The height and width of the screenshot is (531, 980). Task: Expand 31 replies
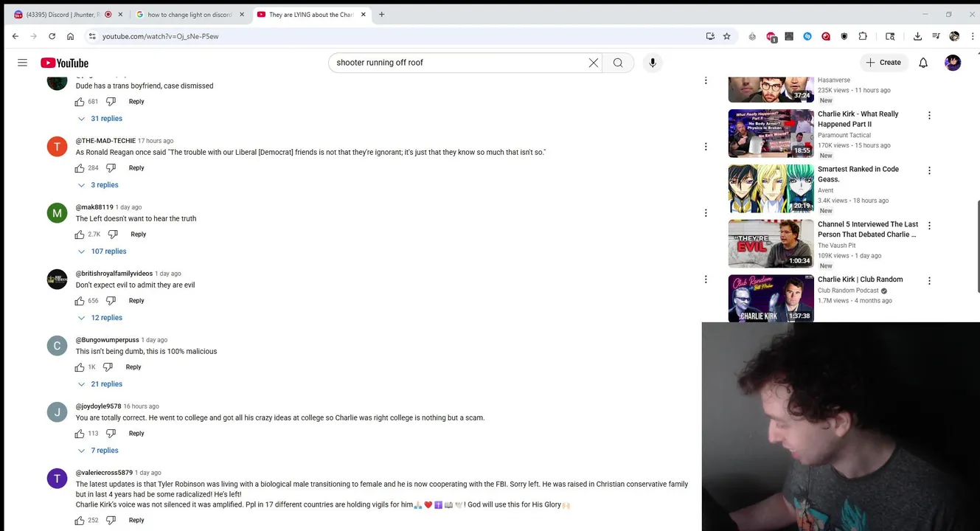click(100, 119)
